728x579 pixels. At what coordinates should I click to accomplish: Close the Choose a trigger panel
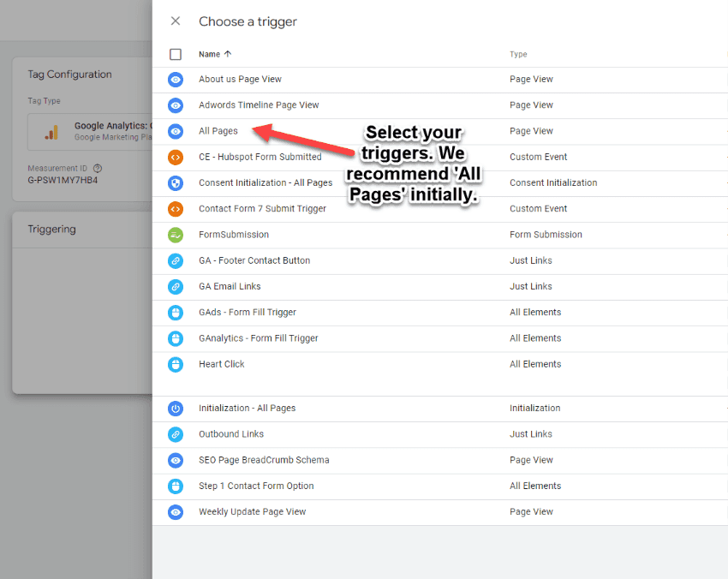(176, 21)
